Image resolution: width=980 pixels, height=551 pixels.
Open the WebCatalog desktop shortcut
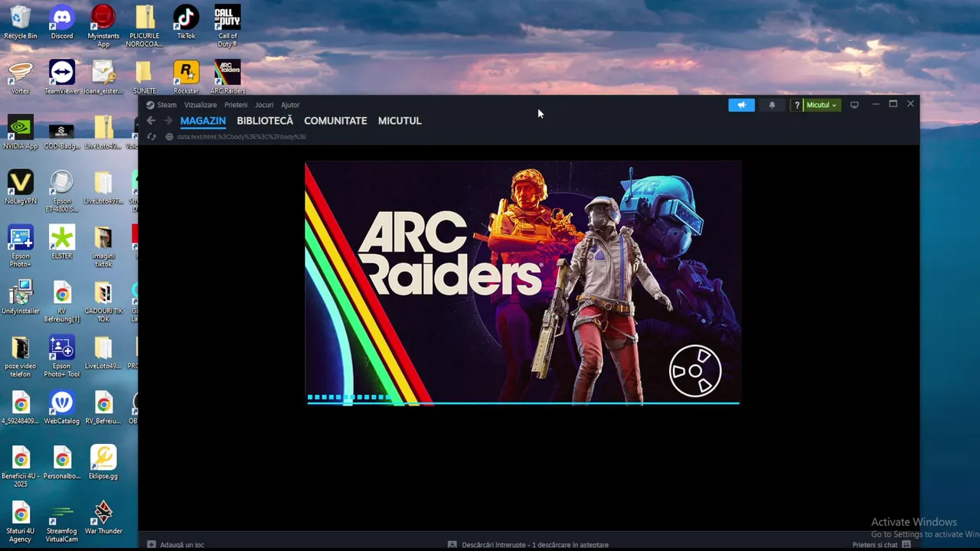(x=62, y=409)
